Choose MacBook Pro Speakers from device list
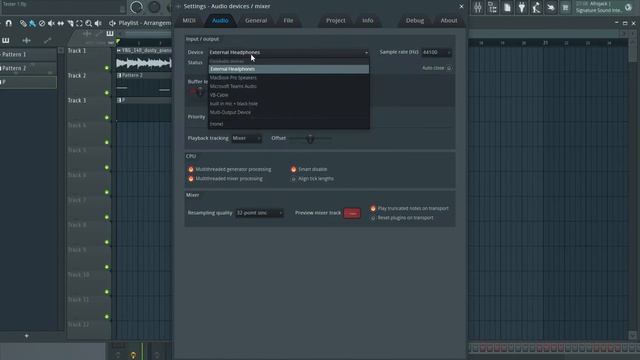 [x=289, y=78]
